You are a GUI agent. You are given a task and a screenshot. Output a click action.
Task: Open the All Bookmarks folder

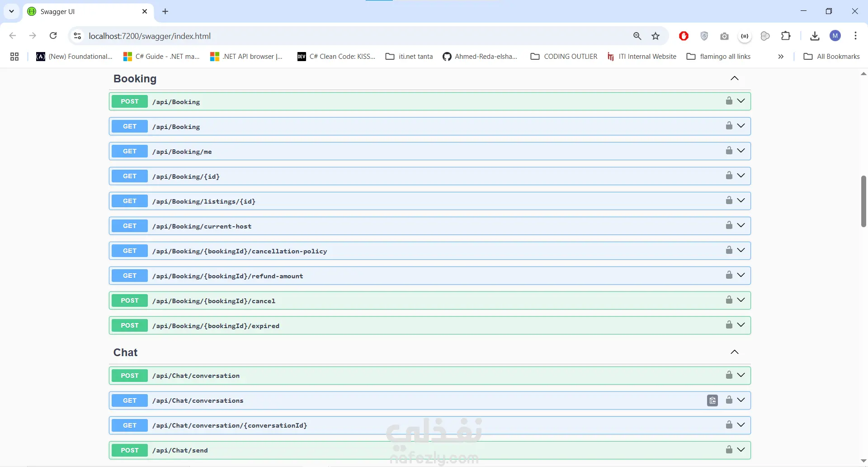point(831,57)
